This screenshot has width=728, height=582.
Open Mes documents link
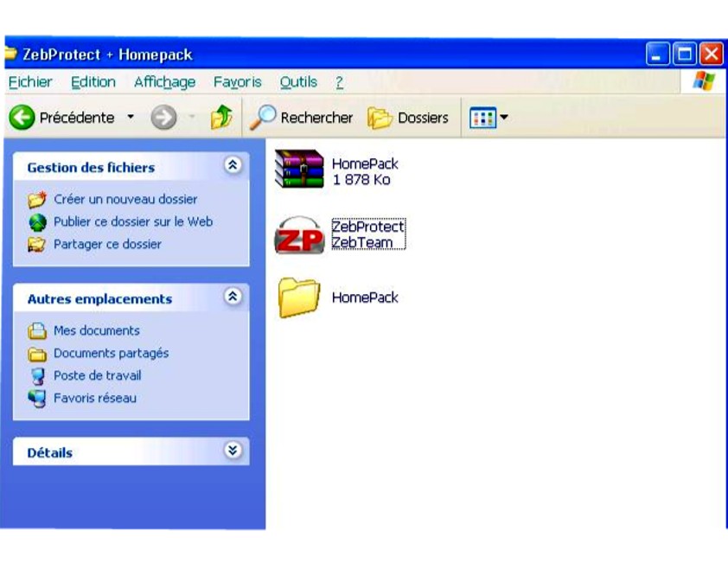(x=97, y=330)
